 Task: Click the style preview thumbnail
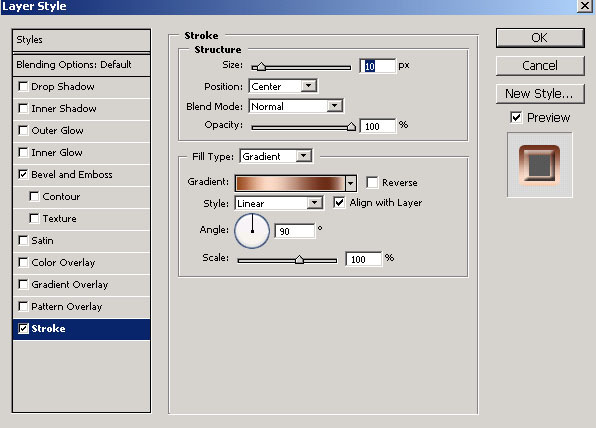(x=539, y=165)
